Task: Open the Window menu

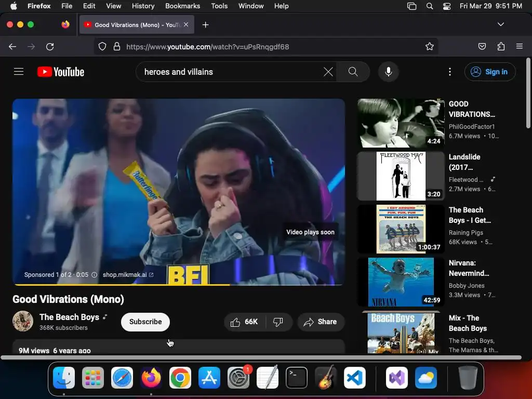Action: point(251,6)
